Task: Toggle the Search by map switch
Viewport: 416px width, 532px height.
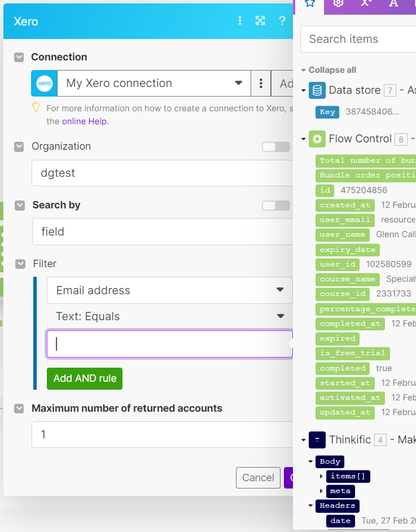Action: coord(276,206)
